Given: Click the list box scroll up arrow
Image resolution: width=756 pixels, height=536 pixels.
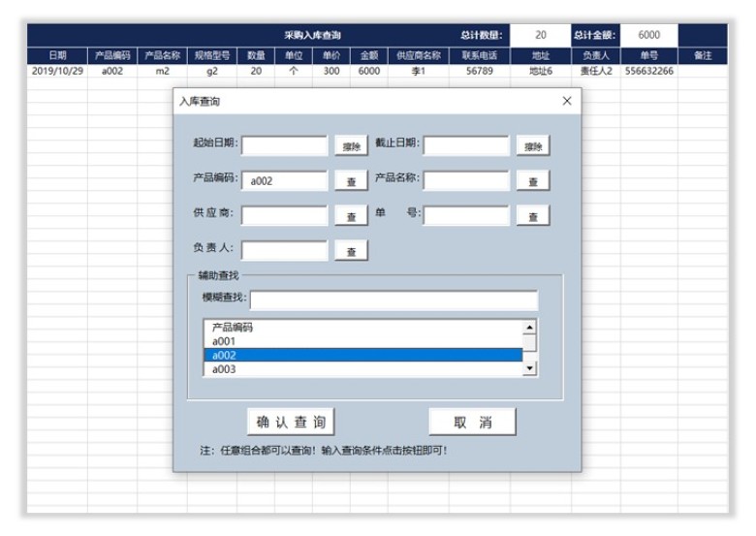Looking at the screenshot, I should [529, 328].
